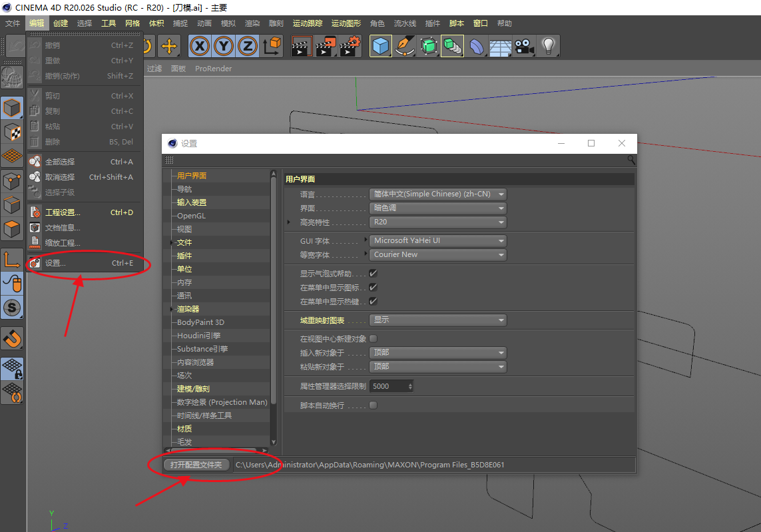Enable the script auto wrap checkbox

pos(374,405)
